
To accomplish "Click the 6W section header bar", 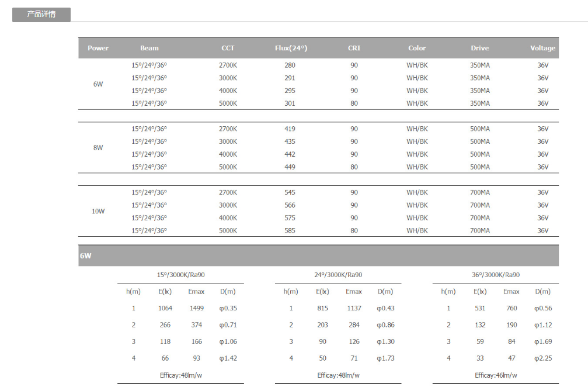I will (318, 256).
